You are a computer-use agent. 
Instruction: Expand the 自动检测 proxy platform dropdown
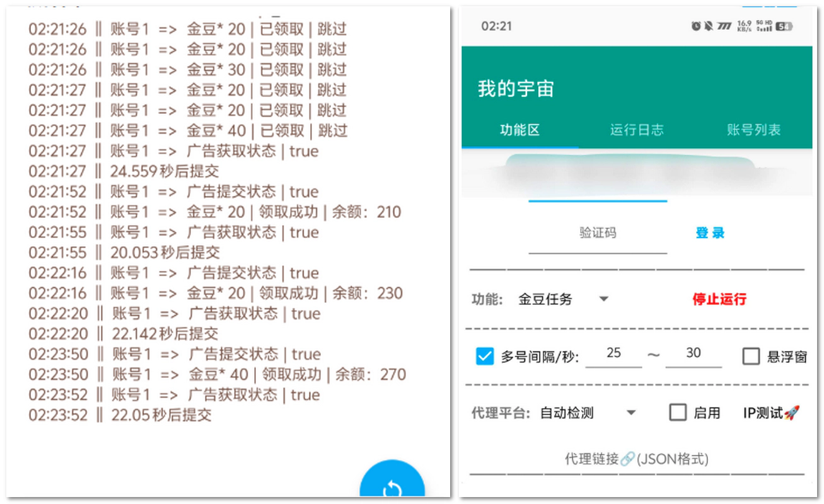click(588, 413)
